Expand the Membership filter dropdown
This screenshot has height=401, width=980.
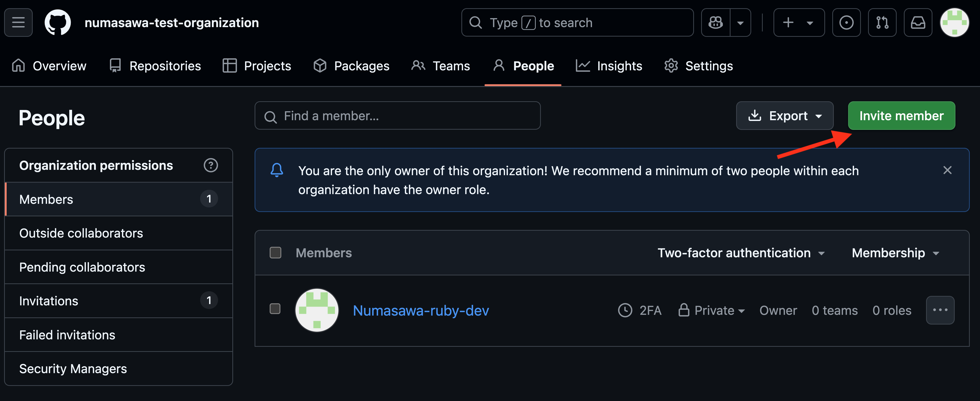tap(895, 253)
